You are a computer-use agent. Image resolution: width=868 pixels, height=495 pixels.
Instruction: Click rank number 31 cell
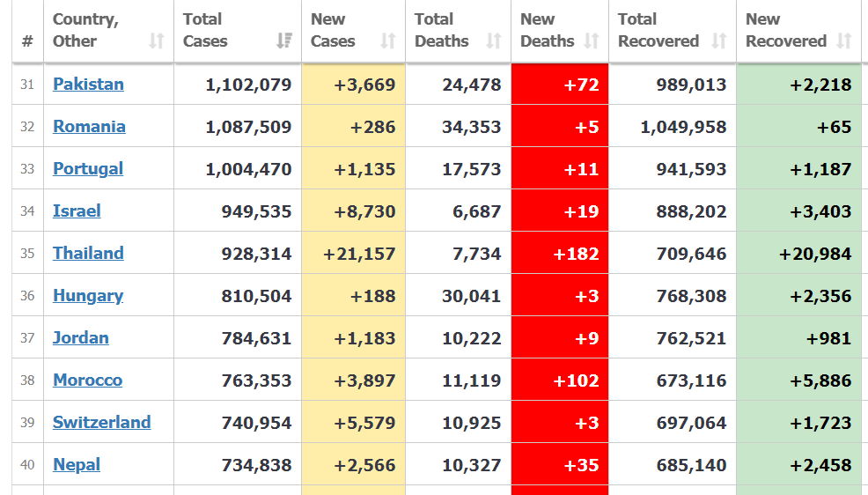[x=27, y=85]
